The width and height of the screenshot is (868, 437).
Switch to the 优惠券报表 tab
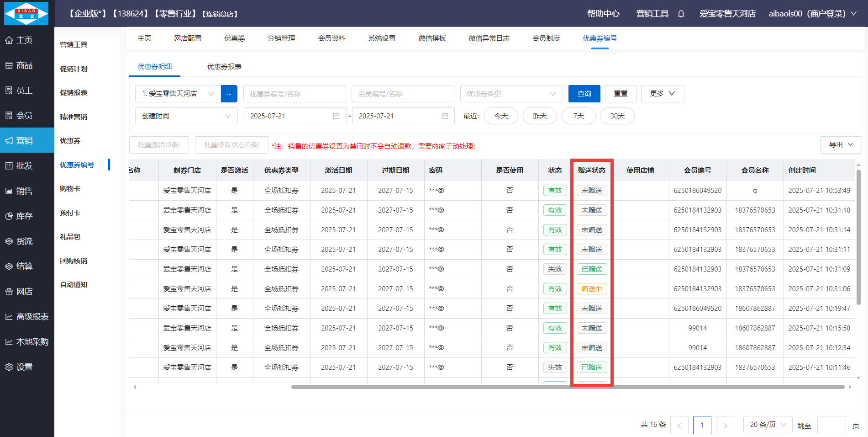224,67
